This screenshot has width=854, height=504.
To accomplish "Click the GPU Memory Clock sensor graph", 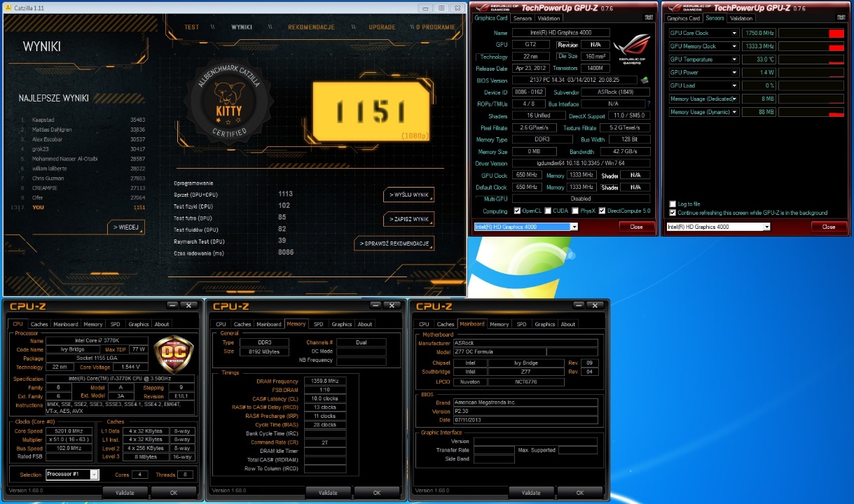I will (811, 46).
